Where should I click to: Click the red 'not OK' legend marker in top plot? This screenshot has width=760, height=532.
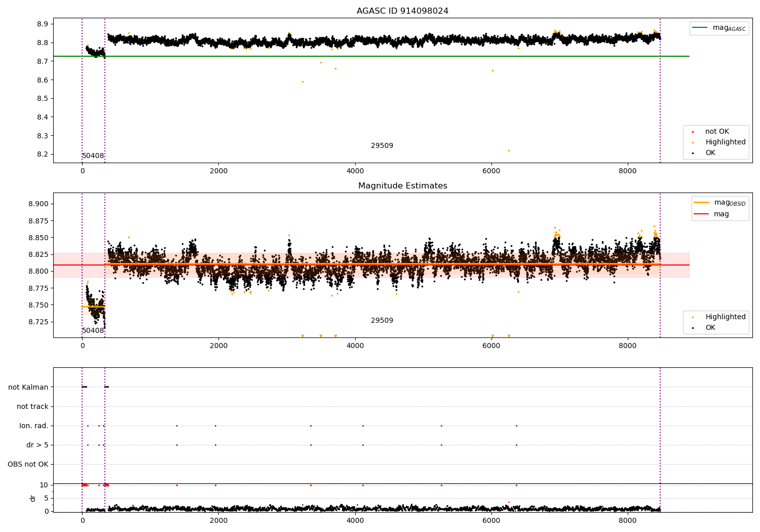pos(693,132)
